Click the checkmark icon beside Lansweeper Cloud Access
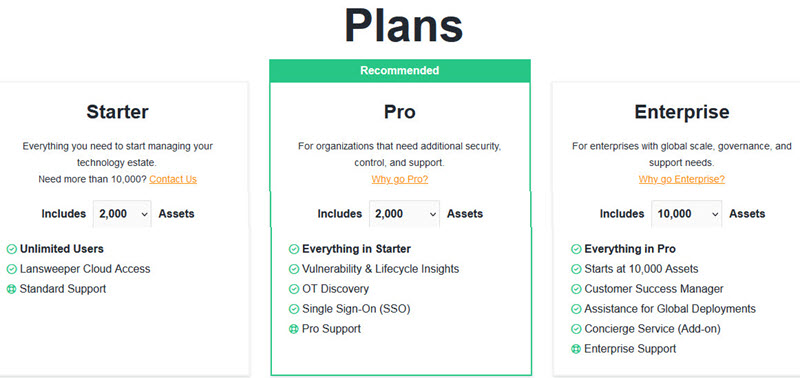Viewport: 800px width, 378px height. point(12,269)
